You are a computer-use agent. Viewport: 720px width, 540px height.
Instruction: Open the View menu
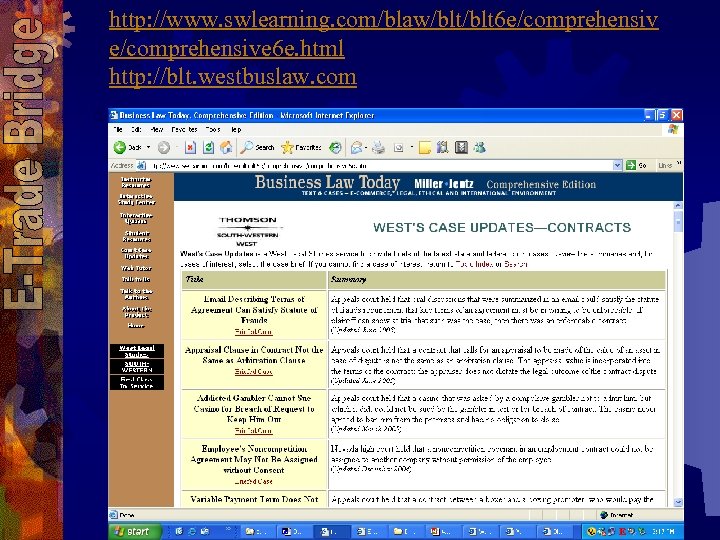157,129
